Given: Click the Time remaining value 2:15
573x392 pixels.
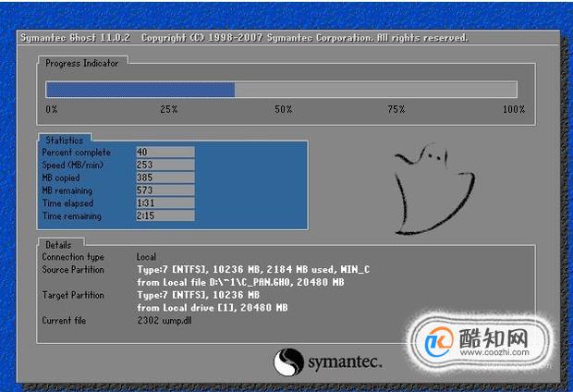Looking at the screenshot, I should click(x=165, y=215).
